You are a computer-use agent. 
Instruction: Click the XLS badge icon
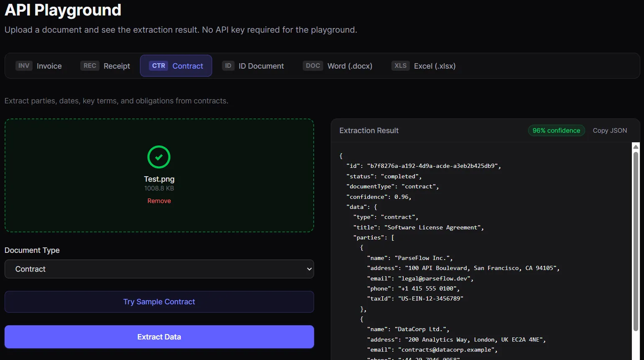click(401, 66)
